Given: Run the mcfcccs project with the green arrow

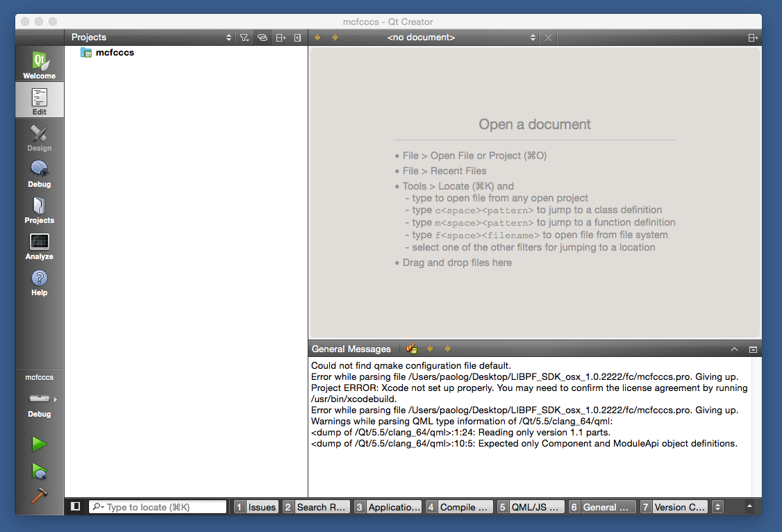Looking at the screenshot, I should pos(39,444).
